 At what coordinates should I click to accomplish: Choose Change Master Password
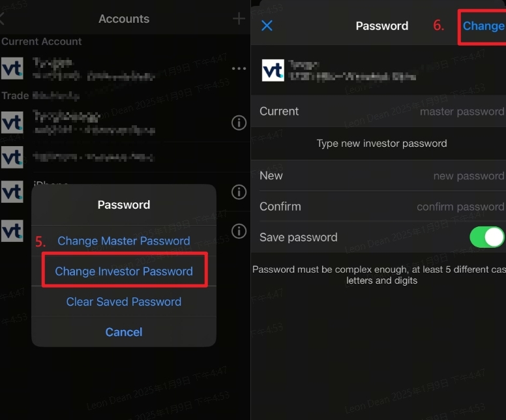coord(124,241)
